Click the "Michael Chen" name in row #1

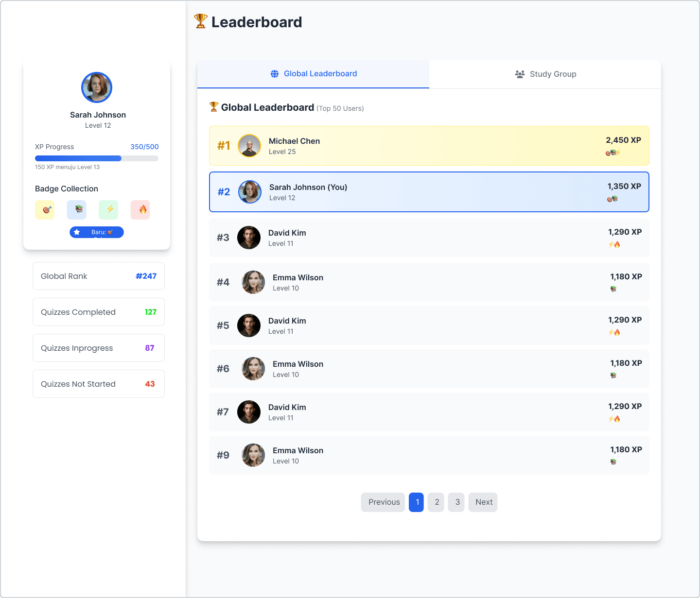[294, 141]
